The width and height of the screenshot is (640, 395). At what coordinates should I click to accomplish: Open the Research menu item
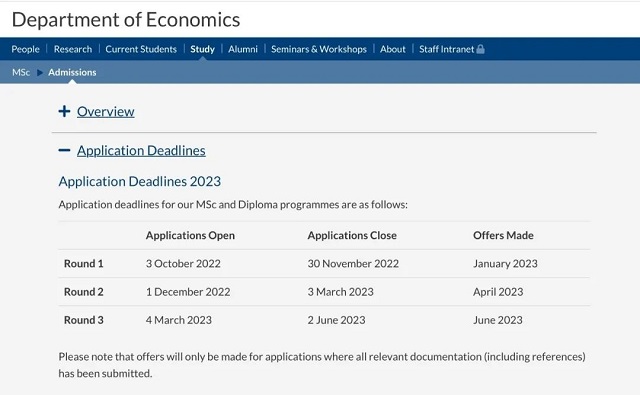73,49
